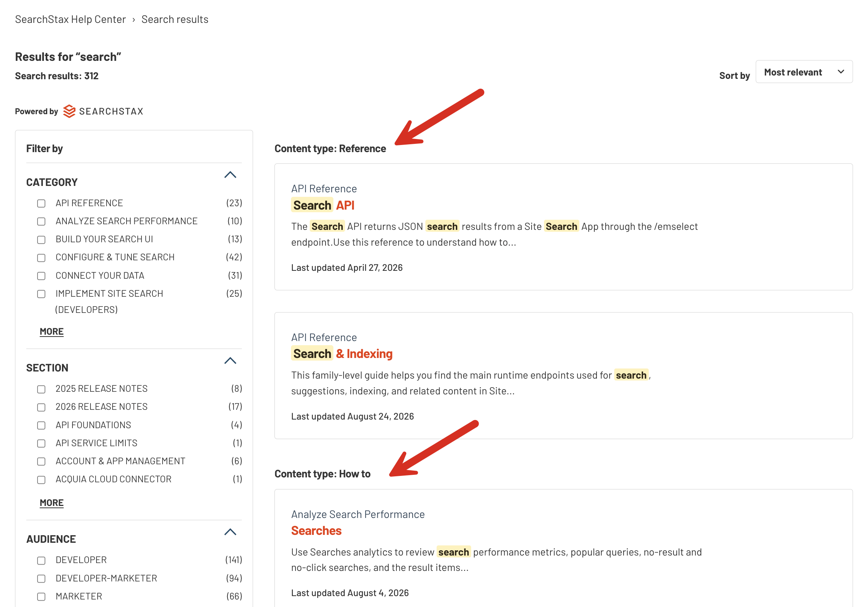Click the Search results breadcrumb
This screenshot has height=607, width=868.
pyautogui.click(x=175, y=19)
